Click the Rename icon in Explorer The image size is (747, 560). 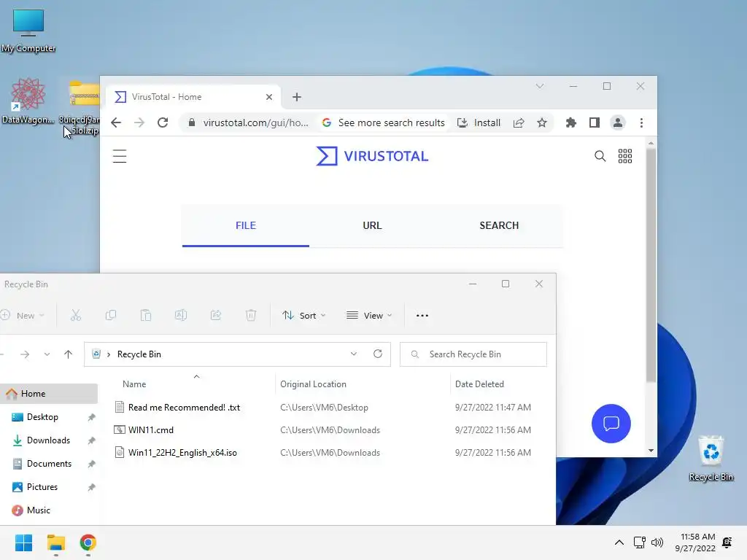coord(181,315)
